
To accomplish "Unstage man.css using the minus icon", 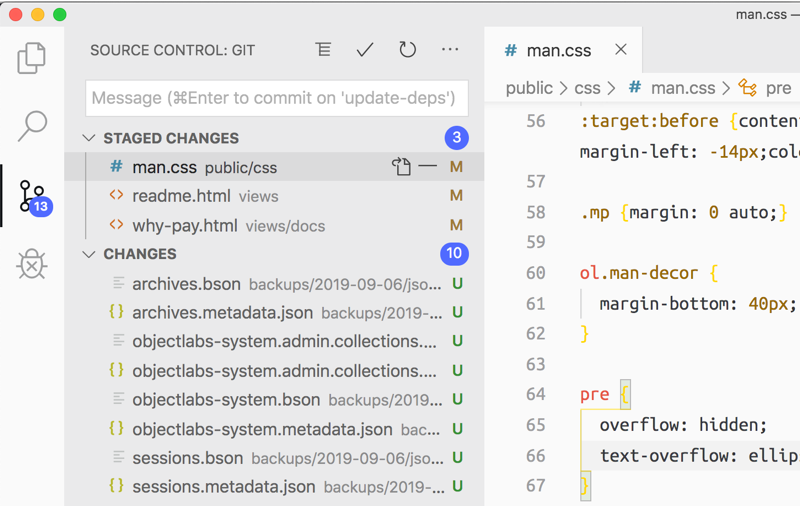I will pos(428,166).
